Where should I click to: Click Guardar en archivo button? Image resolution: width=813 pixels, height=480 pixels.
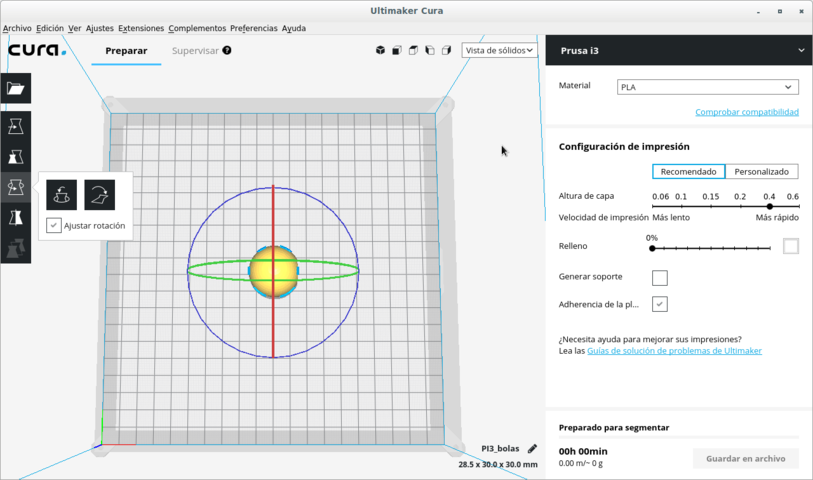pos(746,459)
